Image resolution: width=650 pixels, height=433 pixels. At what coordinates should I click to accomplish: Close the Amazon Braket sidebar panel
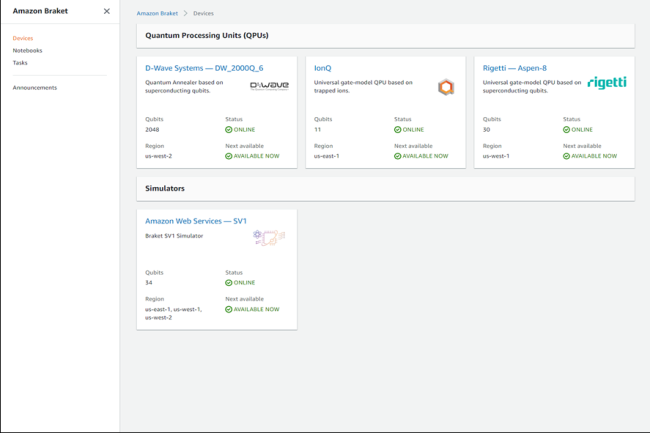107,12
